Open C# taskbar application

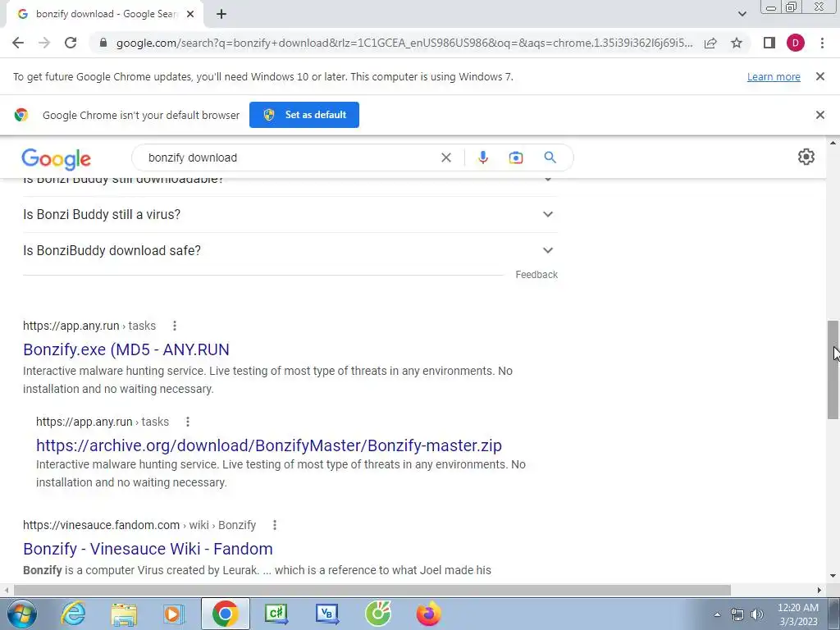pos(276,614)
